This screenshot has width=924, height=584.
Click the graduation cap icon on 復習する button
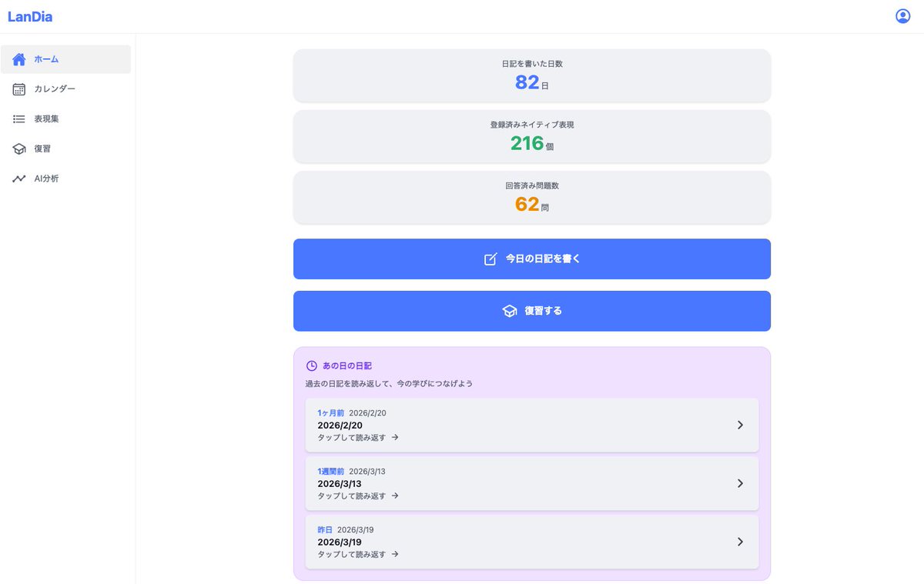pos(510,311)
